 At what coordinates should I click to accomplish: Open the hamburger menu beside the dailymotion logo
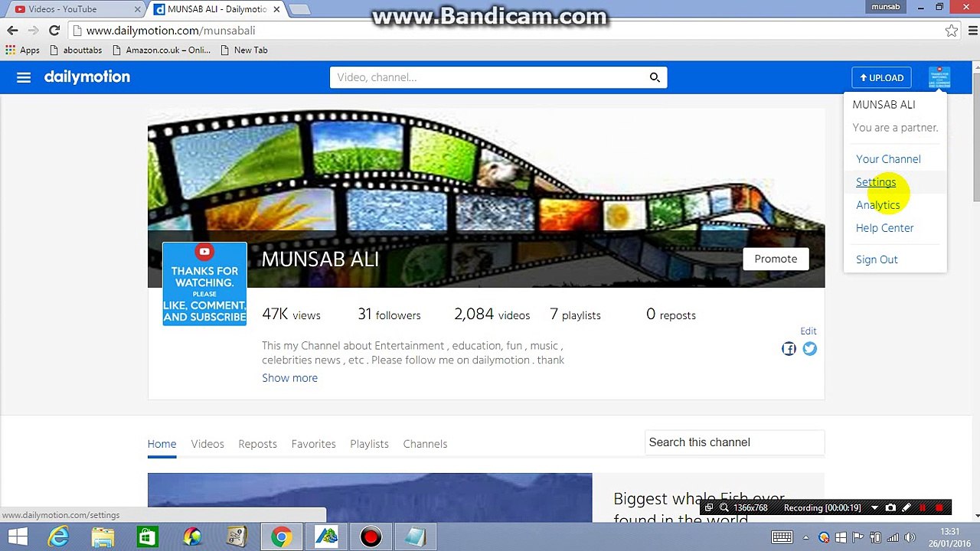(x=24, y=77)
